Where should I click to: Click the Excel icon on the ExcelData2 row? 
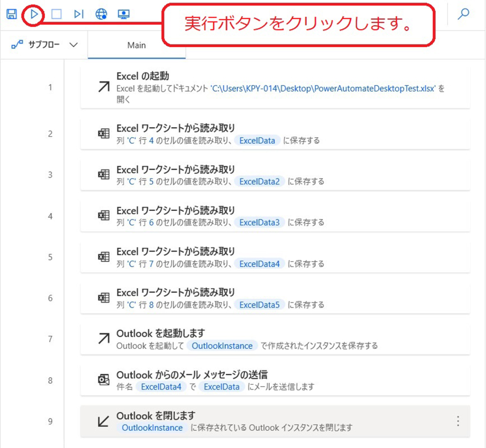tap(104, 174)
